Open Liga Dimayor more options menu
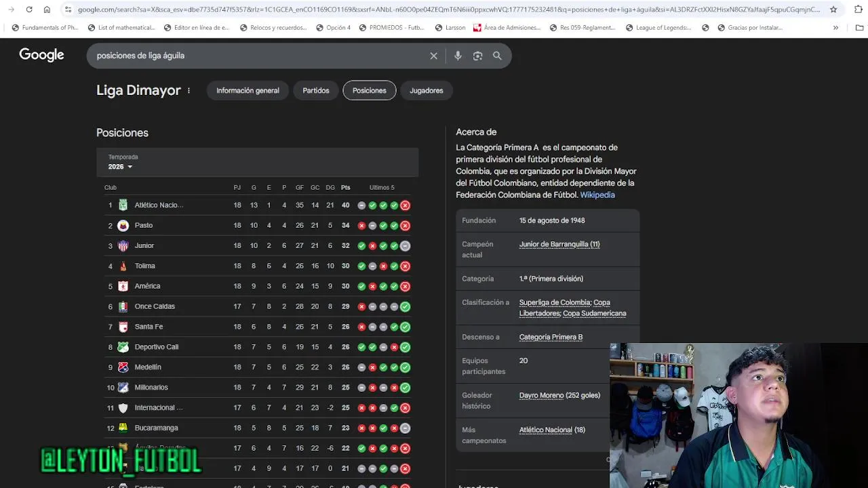Viewport: 868px width, 488px height. point(189,91)
